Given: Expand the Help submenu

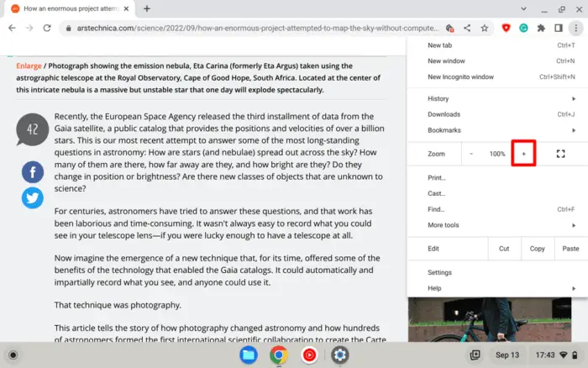Looking at the screenshot, I should tap(497, 288).
